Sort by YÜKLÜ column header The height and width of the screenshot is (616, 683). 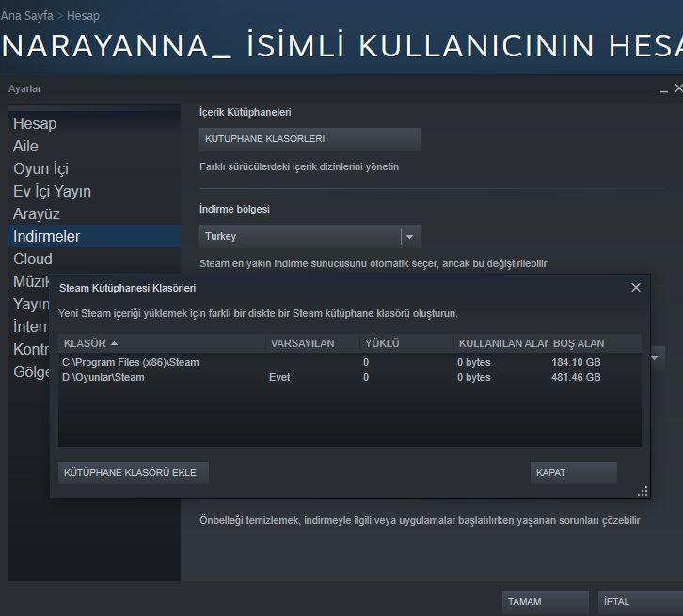pyautogui.click(x=406, y=343)
